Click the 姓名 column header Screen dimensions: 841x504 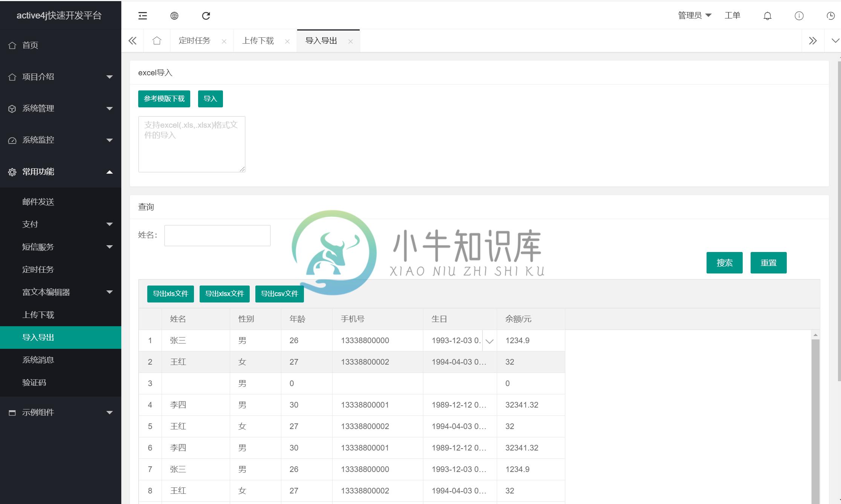(196, 319)
